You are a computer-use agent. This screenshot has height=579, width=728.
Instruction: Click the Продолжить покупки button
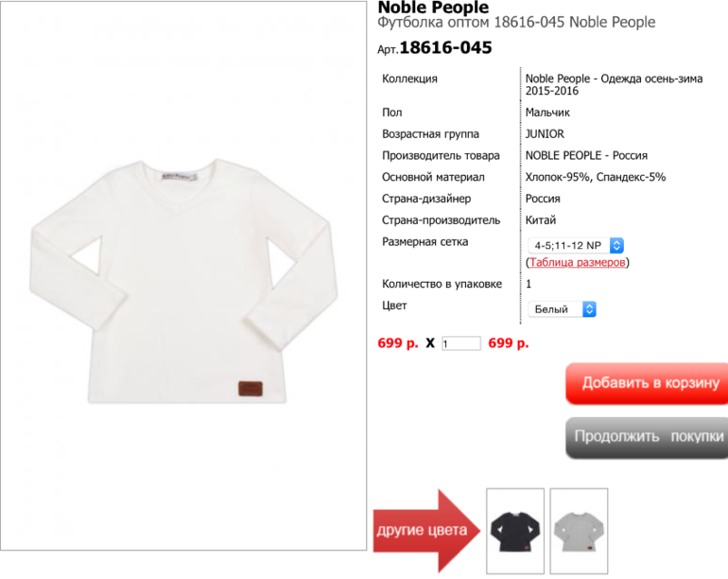pos(647,437)
